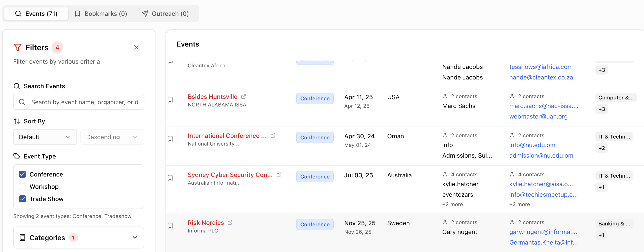This screenshot has height=252, width=644.
Task: Open International Conference external link icon
Action: pyautogui.click(x=273, y=136)
